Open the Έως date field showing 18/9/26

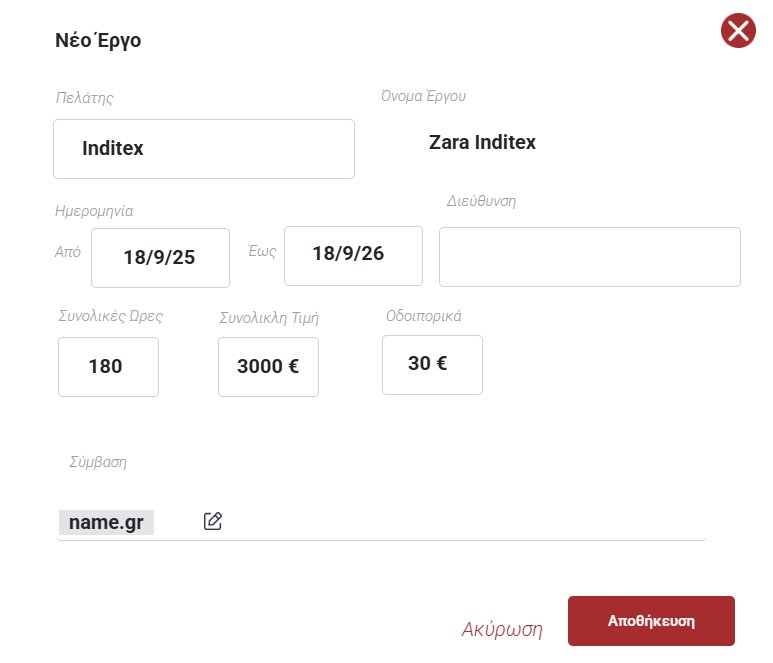coord(353,255)
